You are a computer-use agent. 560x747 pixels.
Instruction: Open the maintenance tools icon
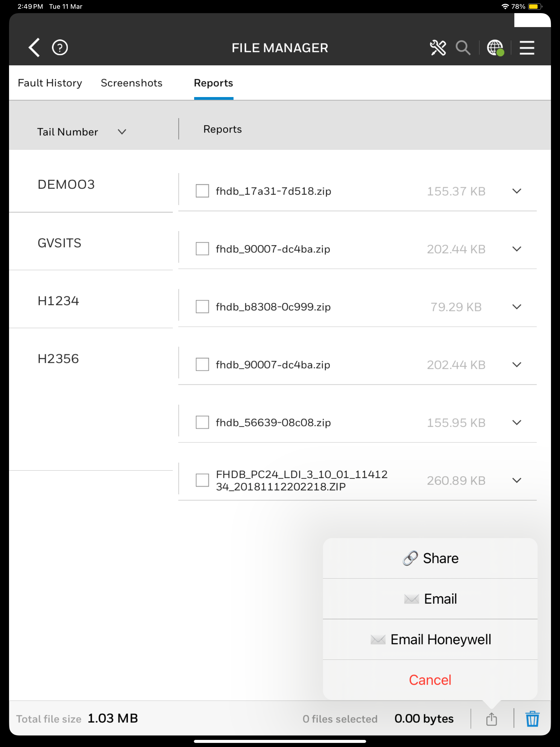(438, 48)
